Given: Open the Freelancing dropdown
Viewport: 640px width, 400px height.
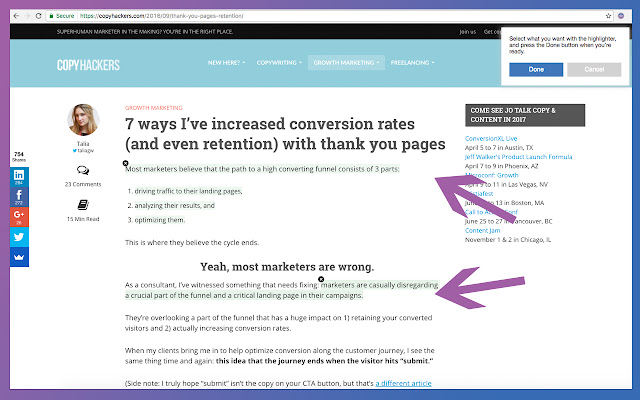Looking at the screenshot, I should (412, 62).
